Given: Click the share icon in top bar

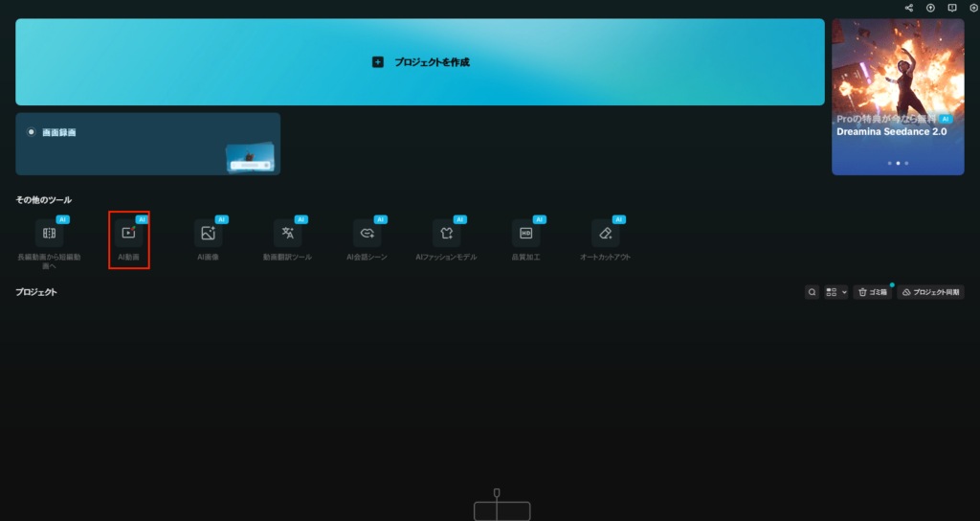Looking at the screenshot, I should pos(908,8).
